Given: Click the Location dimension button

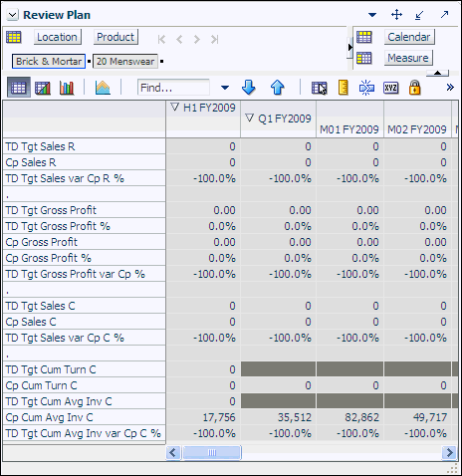Looking at the screenshot, I should point(58,37).
